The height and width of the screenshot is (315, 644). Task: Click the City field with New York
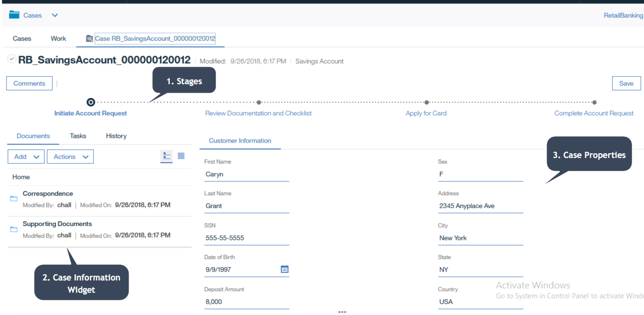click(x=480, y=238)
